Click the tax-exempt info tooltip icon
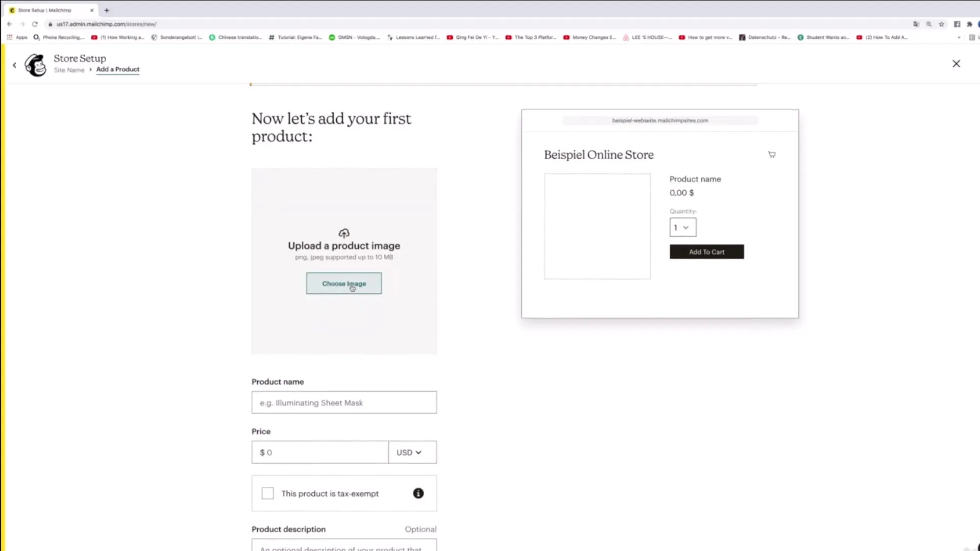 tap(418, 493)
